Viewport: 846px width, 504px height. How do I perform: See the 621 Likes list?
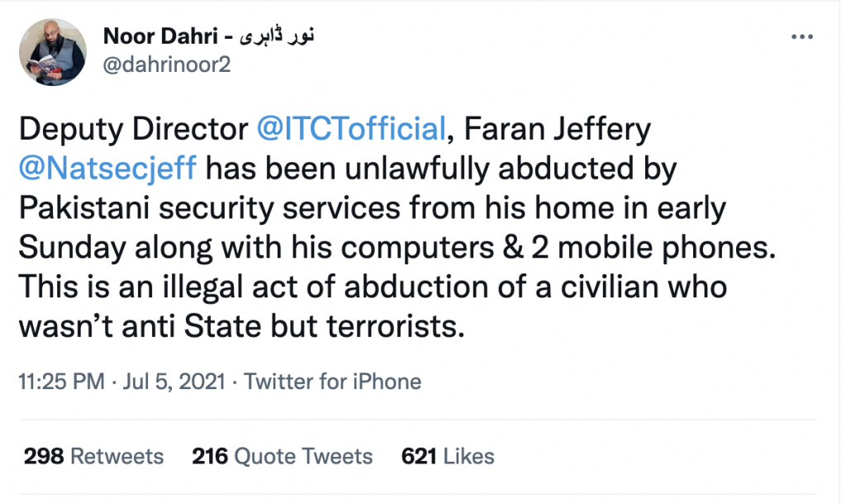[448, 456]
